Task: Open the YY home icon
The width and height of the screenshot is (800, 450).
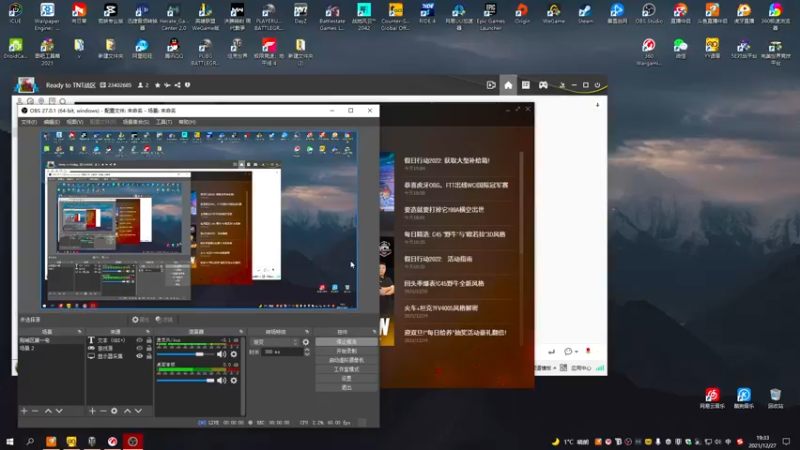Action: [x=508, y=85]
